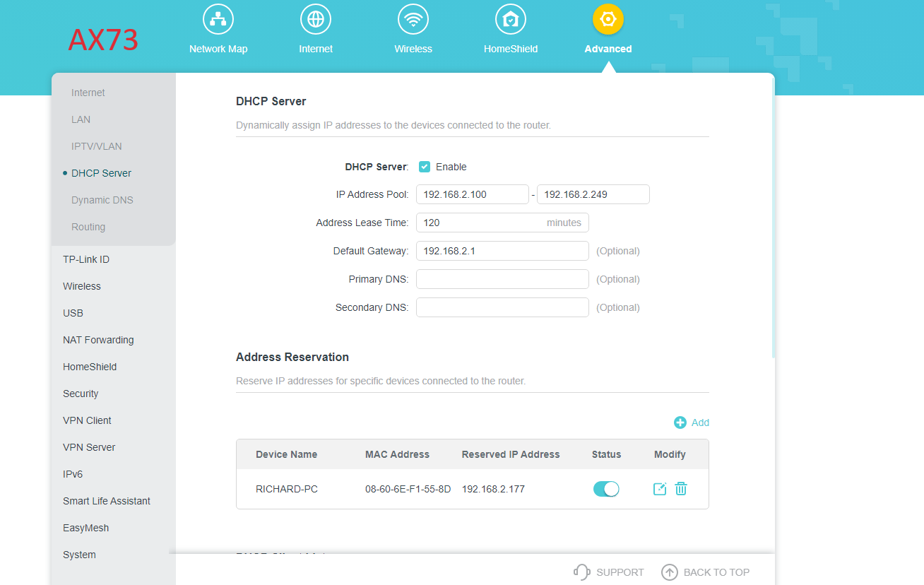Edit the RICHARD-PC reservation entry
The height and width of the screenshot is (585, 924).
point(660,489)
